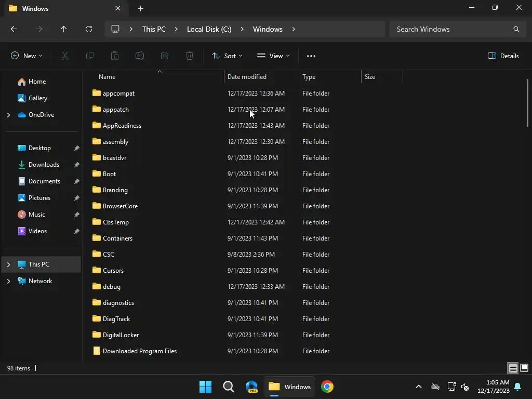Launch Microsoft Edge preview from taskbar
This screenshot has height=399, width=532.
(x=252, y=387)
